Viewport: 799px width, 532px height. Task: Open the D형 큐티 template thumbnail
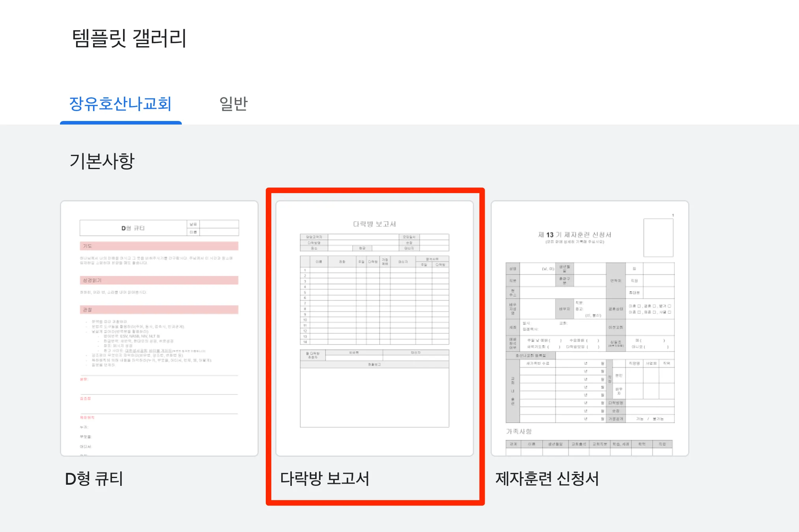(x=159, y=328)
